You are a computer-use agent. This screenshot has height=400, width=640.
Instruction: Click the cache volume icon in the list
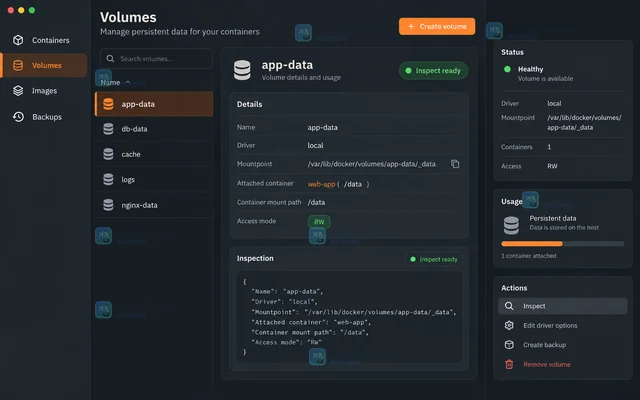coord(108,154)
